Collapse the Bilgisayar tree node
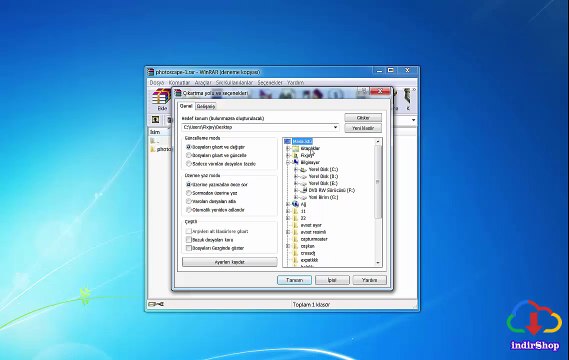Image resolution: width=569 pixels, height=360 pixels. pos(288,162)
